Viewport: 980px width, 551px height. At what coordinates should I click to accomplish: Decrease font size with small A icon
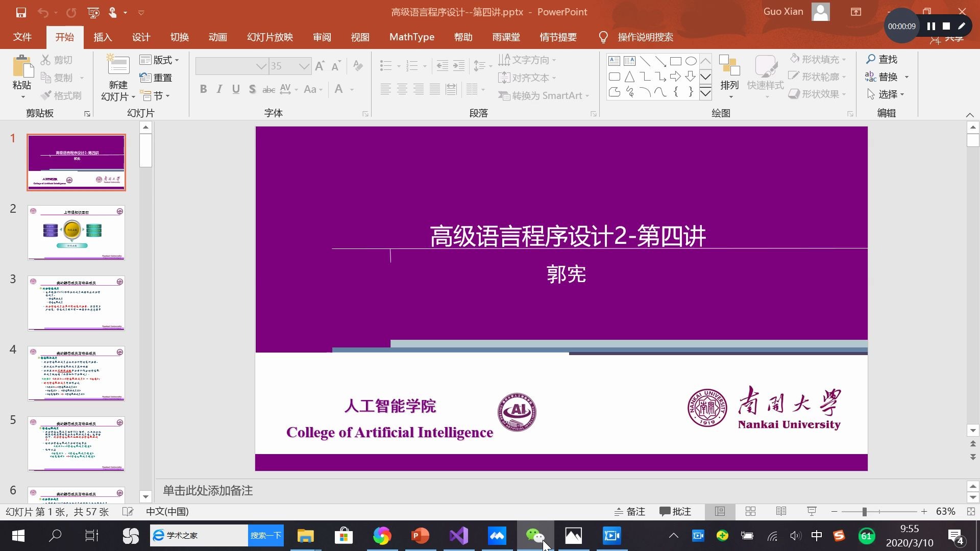tap(336, 66)
